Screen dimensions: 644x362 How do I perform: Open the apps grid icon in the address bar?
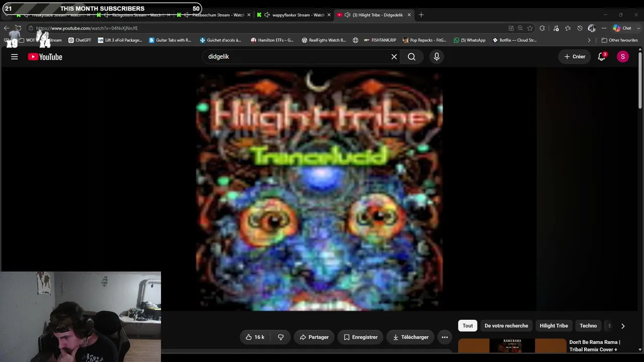[x=511, y=28]
